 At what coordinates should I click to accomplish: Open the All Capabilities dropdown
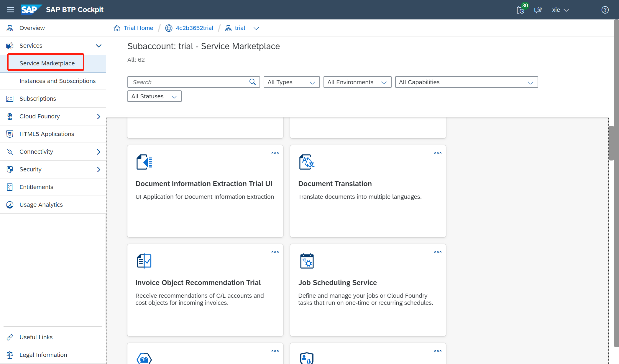(x=466, y=82)
